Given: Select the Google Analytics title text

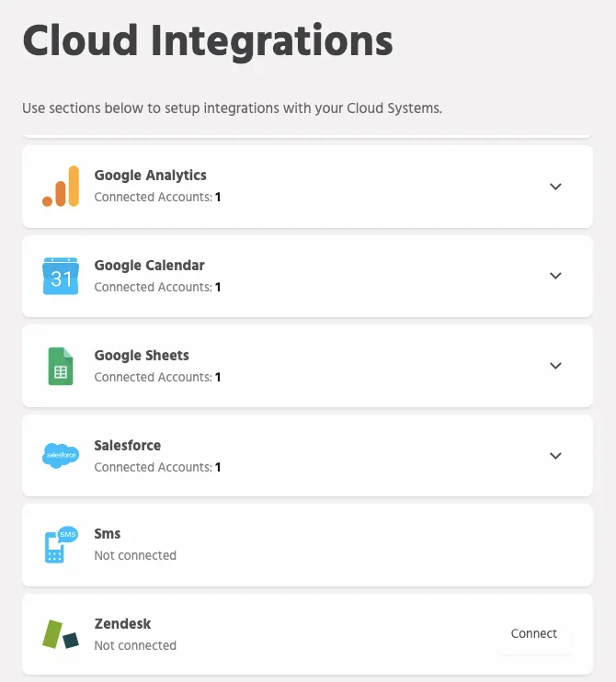Looking at the screenshot, I should pos(151,176).
